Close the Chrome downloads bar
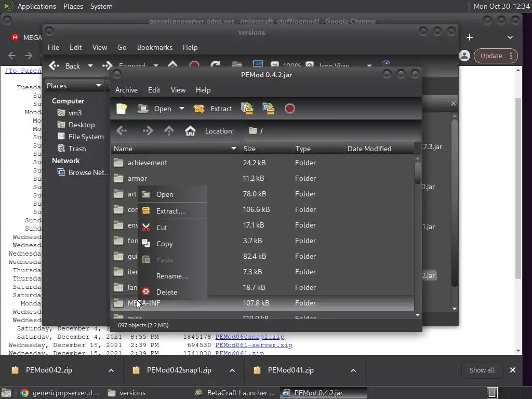Screen dimensions: 532x399 click(513, 370)
